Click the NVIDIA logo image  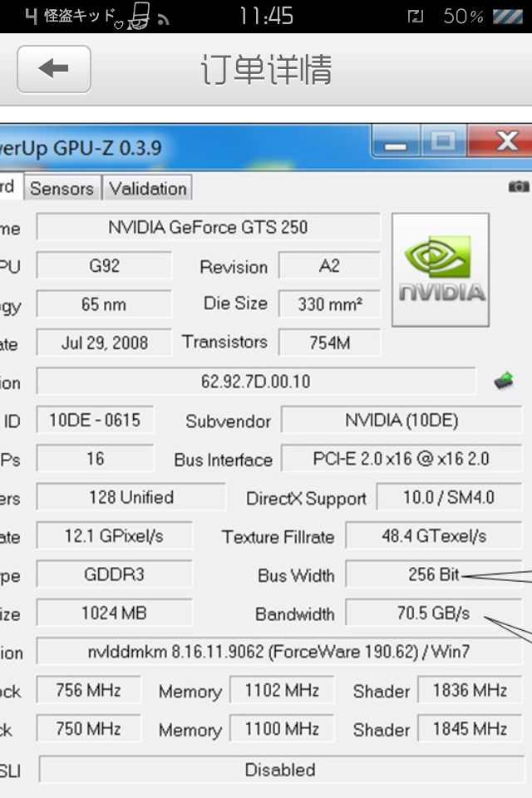pos(441,269)
